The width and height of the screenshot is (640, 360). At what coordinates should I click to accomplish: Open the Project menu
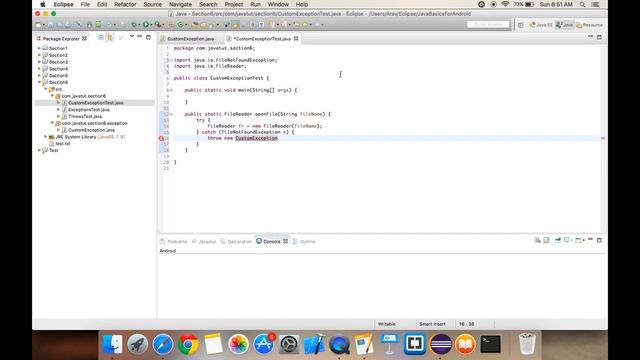tap(234, 4)
